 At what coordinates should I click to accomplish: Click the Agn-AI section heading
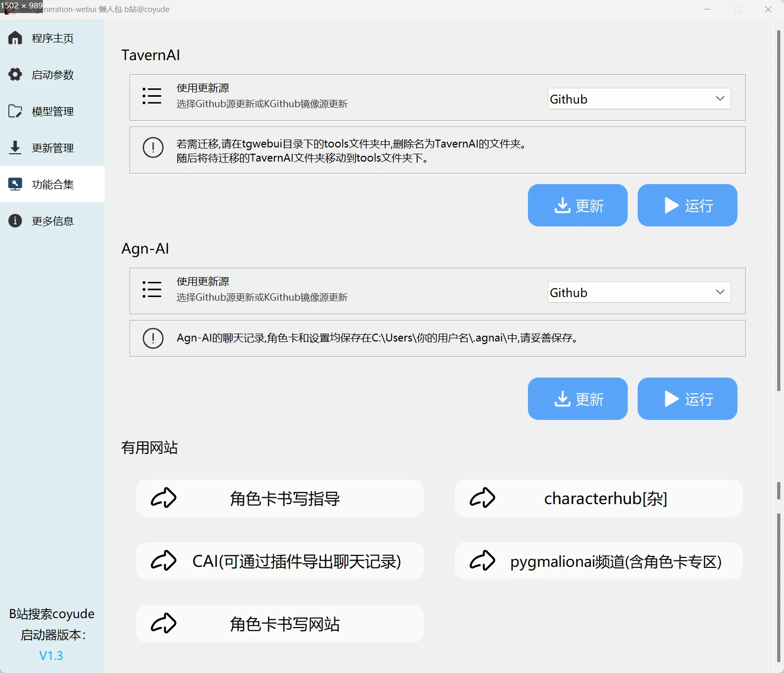click(x=145, y=248)
